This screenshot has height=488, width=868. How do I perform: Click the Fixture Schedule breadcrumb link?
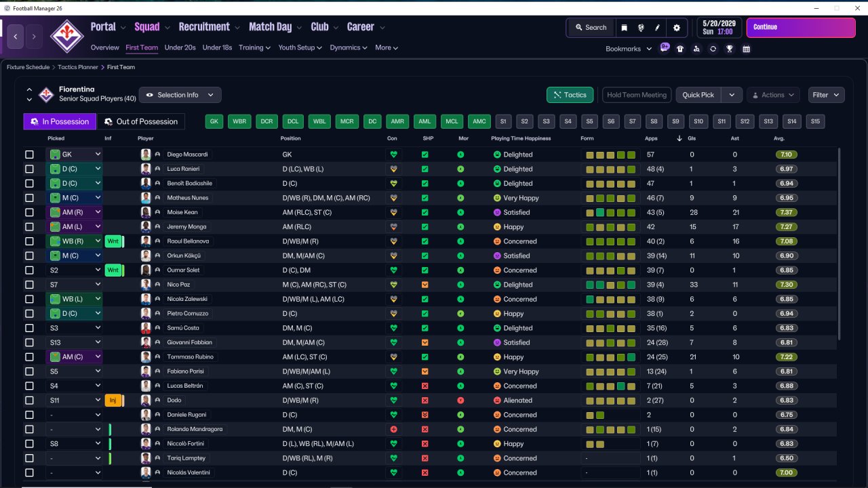tap(28, 67)
